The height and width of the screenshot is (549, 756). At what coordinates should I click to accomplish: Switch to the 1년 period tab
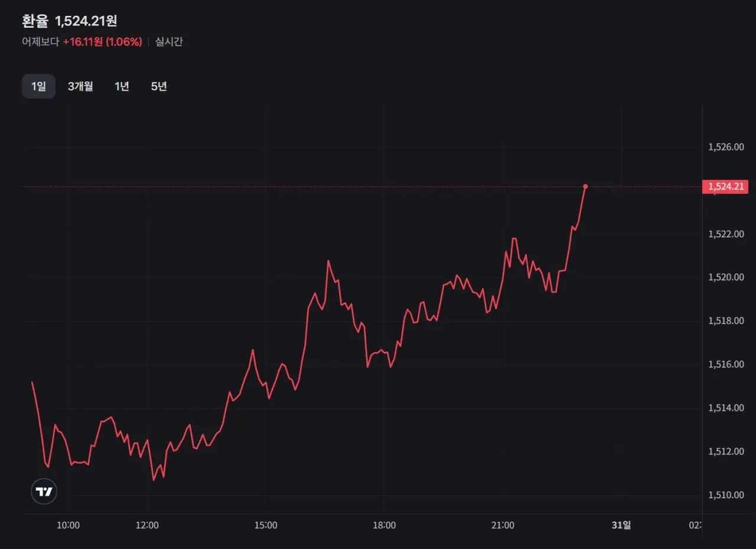pyautogui.click(x=122, y=86)
